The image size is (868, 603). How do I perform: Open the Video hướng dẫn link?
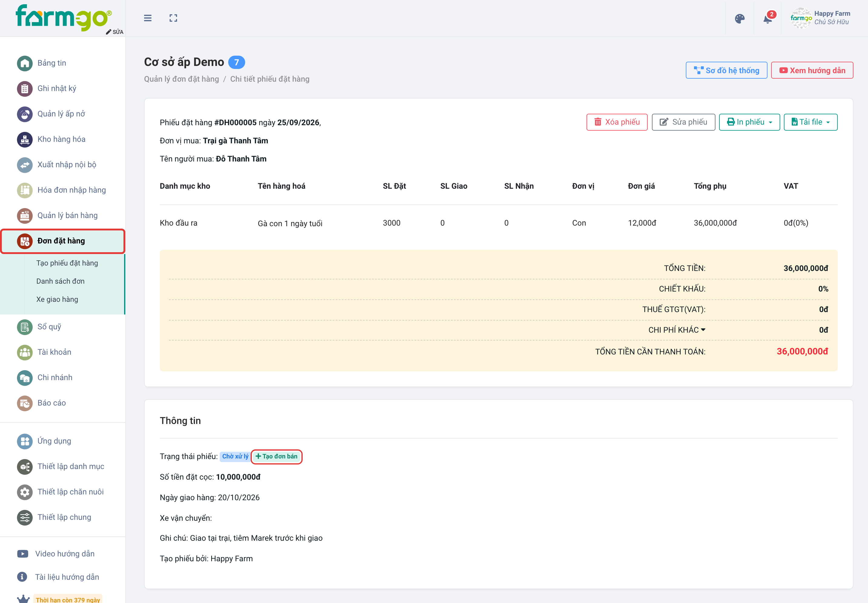(56, 554)
